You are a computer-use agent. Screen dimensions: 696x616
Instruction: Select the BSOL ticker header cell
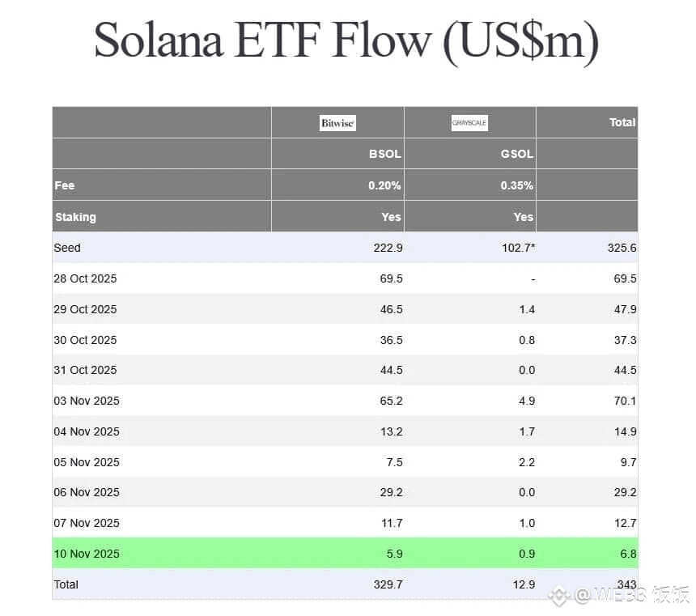click(384, 154)
